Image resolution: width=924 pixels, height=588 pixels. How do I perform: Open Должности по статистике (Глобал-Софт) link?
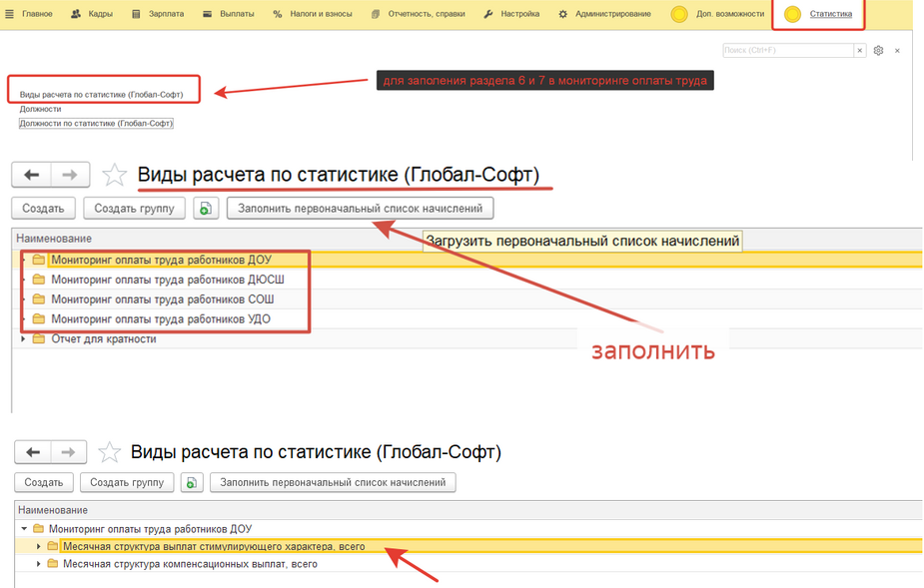(97, 124)
